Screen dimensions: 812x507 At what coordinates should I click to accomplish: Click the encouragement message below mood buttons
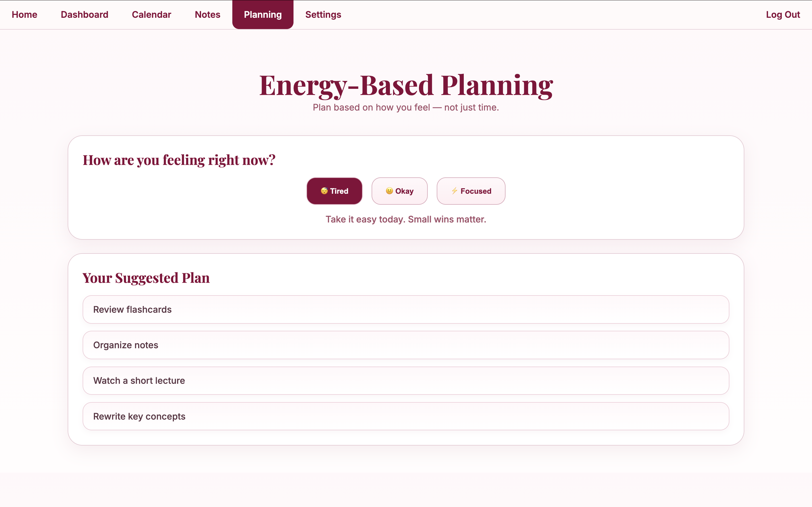pyautogui.click(x=406, y=219)
